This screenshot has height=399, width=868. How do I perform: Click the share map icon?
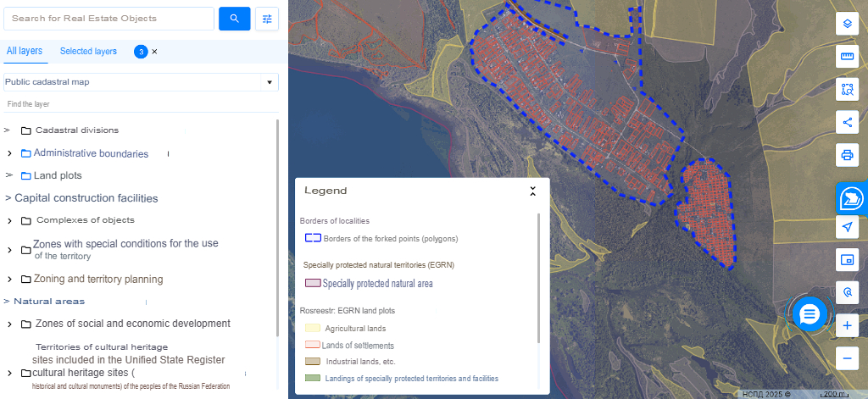click(x=847, y=122)
